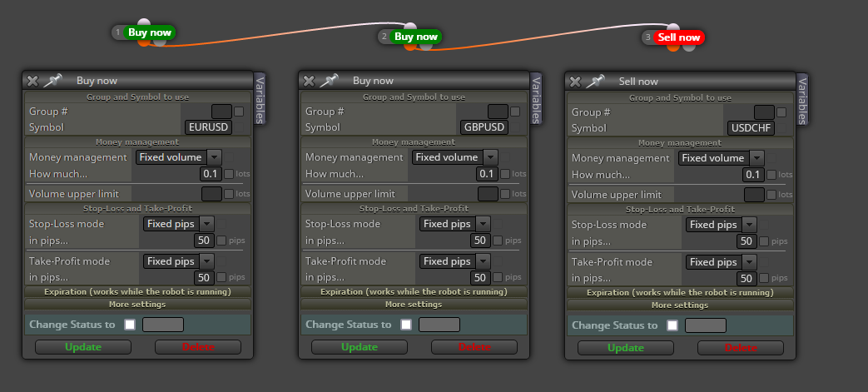Viewport: 868px width, 392px height.
Task: Focus How much field in USDCHF panel
Action: tap(753, 175)
